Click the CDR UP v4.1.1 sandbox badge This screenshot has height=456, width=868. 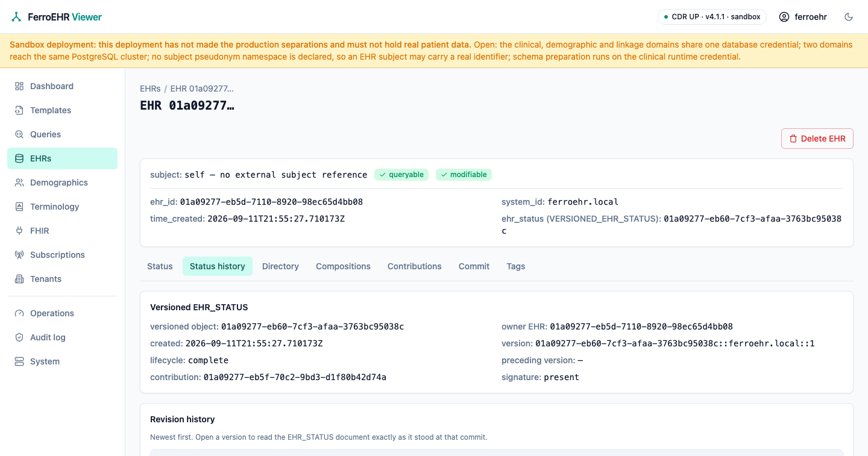[712, 17]
